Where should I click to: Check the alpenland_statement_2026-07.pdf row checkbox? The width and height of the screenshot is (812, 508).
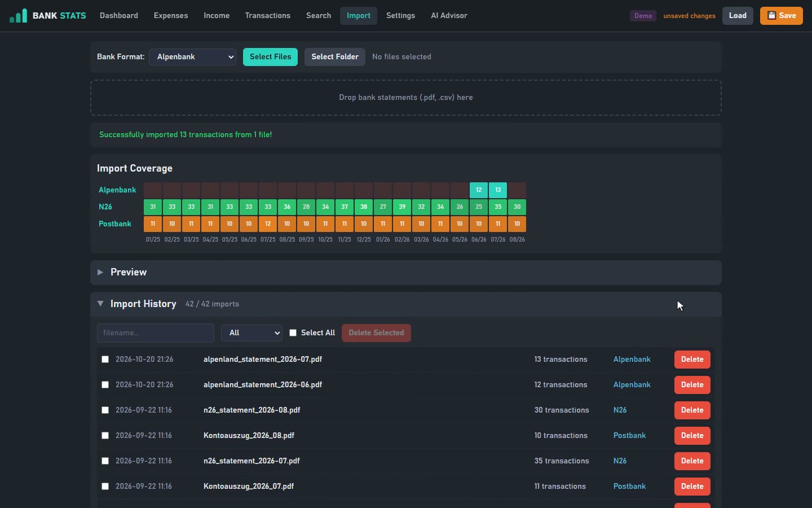coord(105,360)
